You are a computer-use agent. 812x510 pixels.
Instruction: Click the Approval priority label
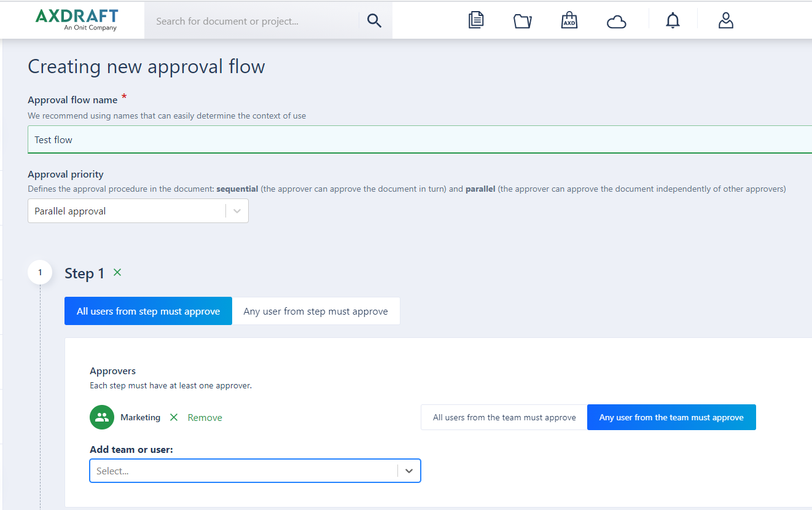[66, 175]
